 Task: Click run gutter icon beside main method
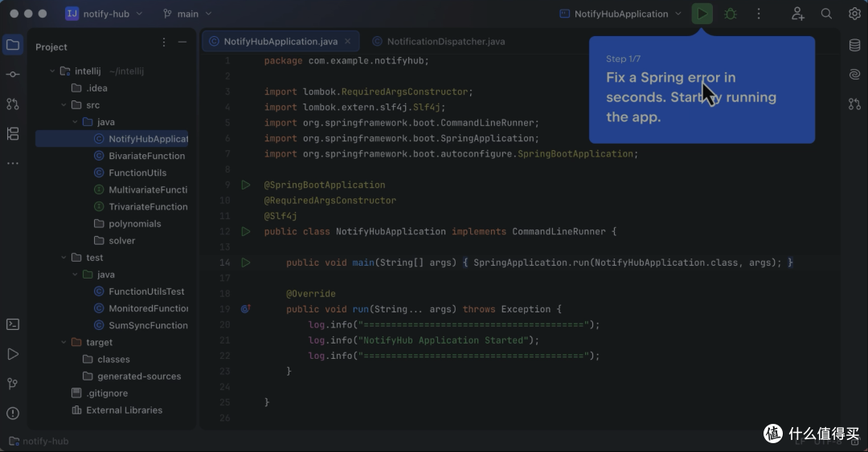click(246, 263)
